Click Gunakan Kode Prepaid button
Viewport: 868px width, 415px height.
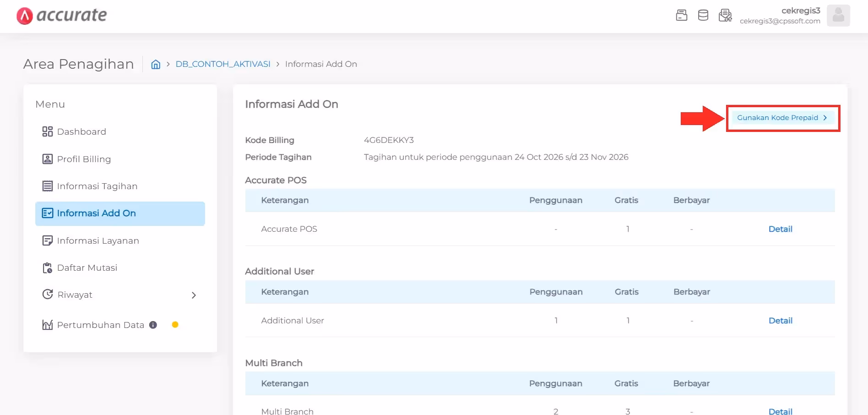pos(782,118)
